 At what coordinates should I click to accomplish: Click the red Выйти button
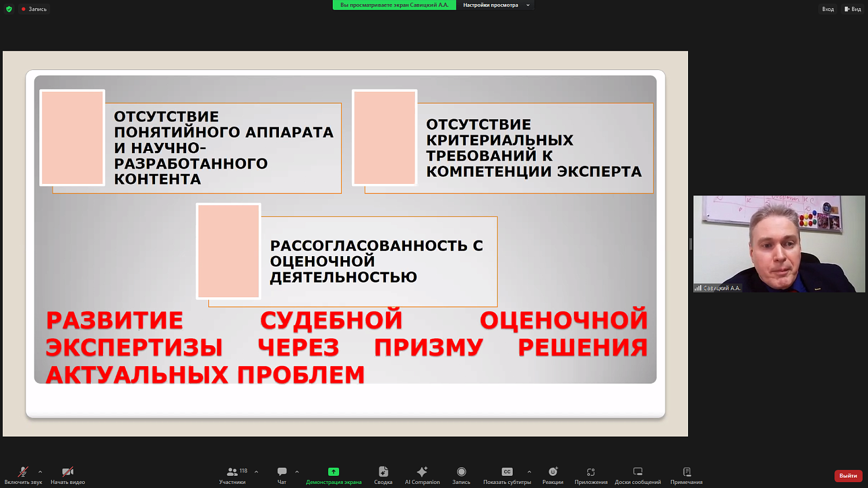[x=847, y=475]
